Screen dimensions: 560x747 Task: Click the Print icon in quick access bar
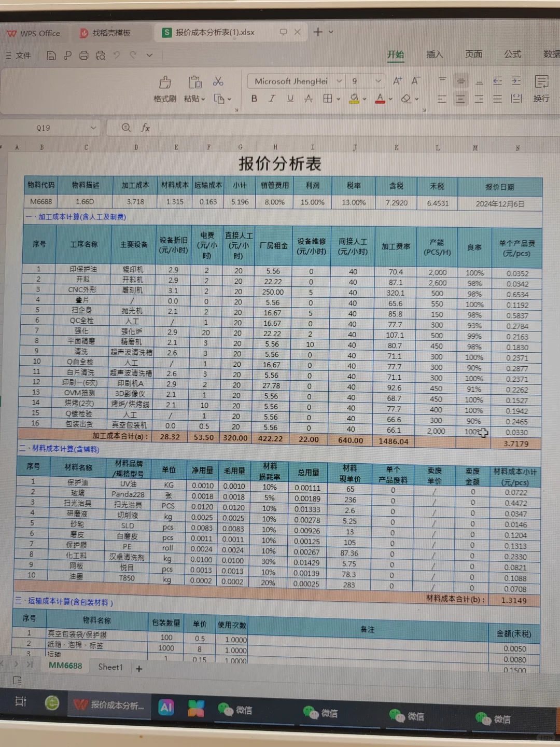pos(83,56)
